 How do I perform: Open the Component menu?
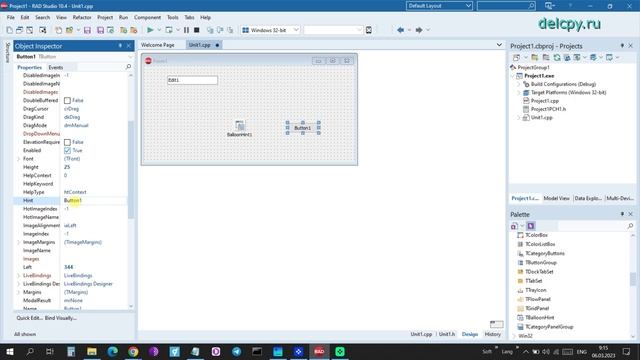point(147,18)
